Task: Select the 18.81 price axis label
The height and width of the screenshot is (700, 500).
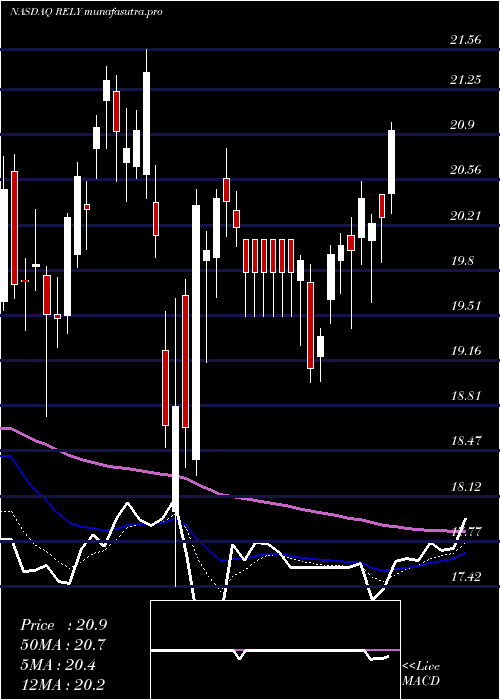Action: (x=466, y=396)
